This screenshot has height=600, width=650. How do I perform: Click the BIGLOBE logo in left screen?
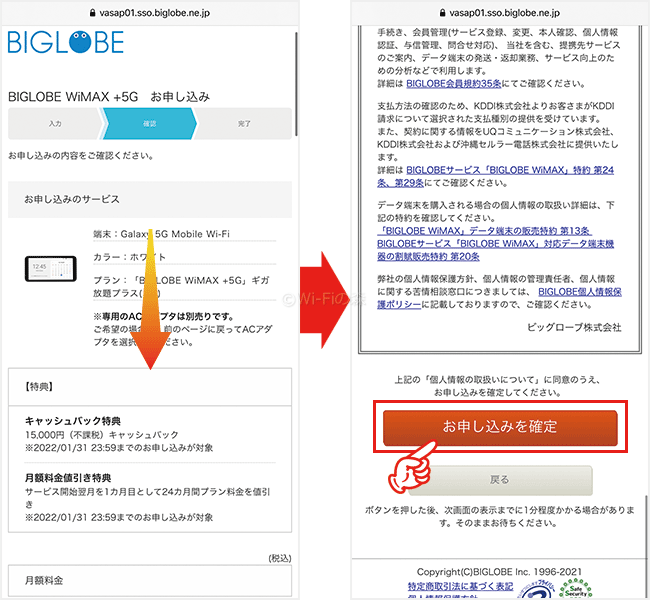coord(65,42)
